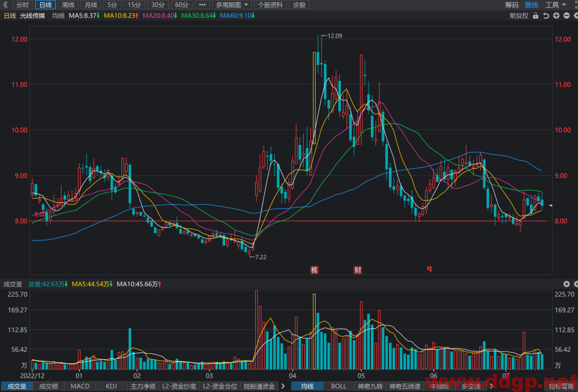Open 诊股 stock diagnosis
This screenshot has width=578, height=392.
(299, 5)
